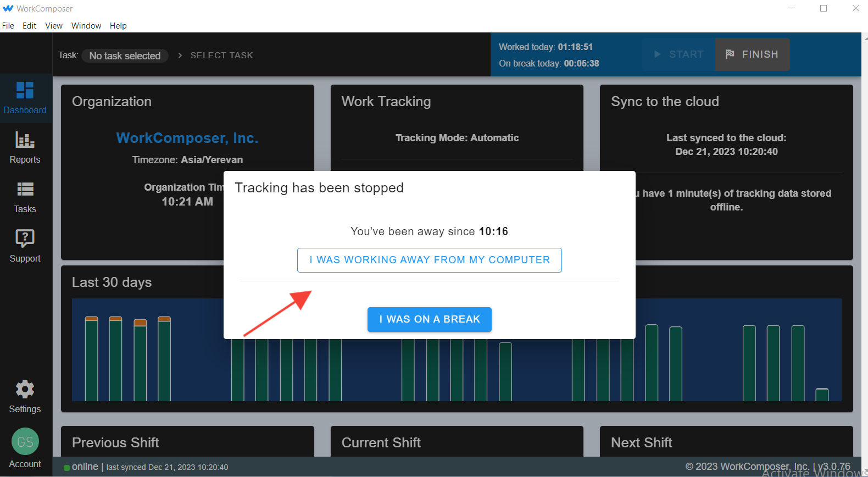The image size is (868, 477).
Task: Open the Settings gear icon
Action: [25, 390]
